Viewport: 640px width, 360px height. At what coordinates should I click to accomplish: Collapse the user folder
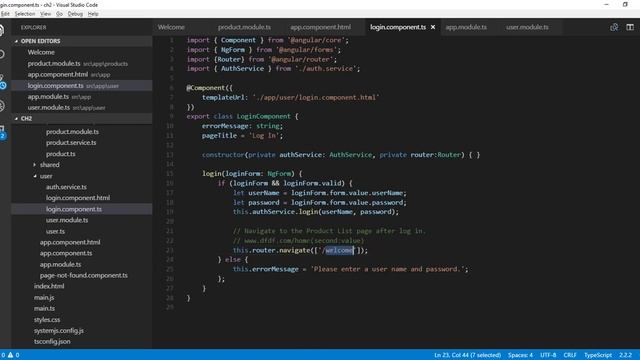[x=46, y=176]
